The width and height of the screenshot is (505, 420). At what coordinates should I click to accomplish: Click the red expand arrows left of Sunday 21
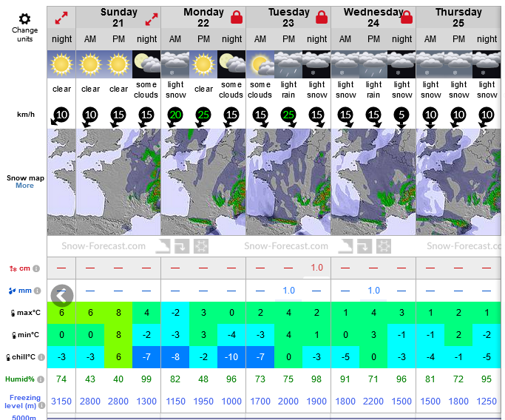click(x=61, y=18)
